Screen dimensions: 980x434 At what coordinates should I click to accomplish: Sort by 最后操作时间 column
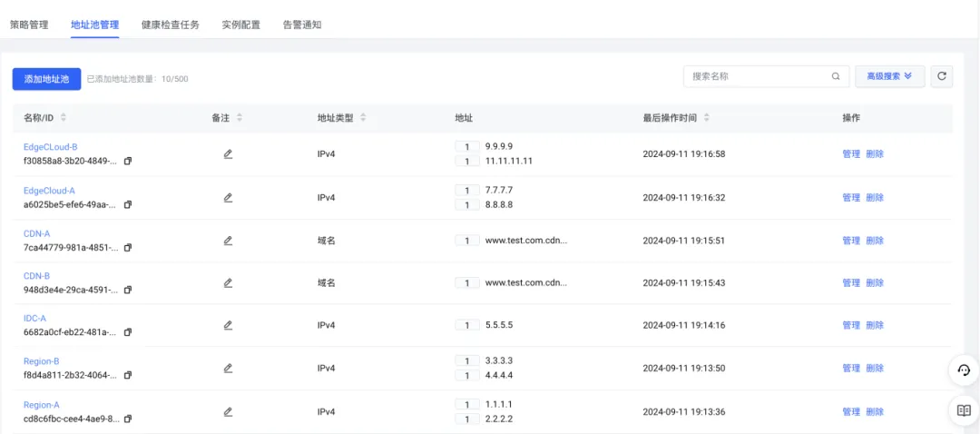707,118
